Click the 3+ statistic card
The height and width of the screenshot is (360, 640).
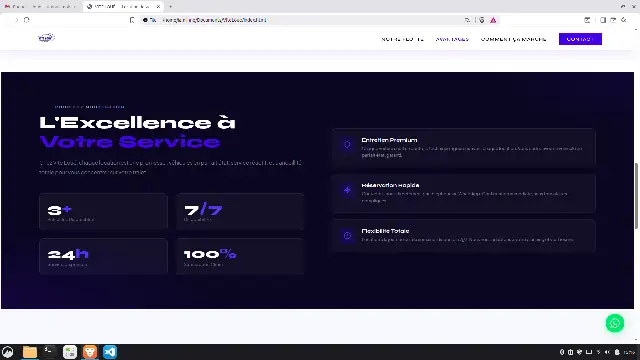(103, 211)
